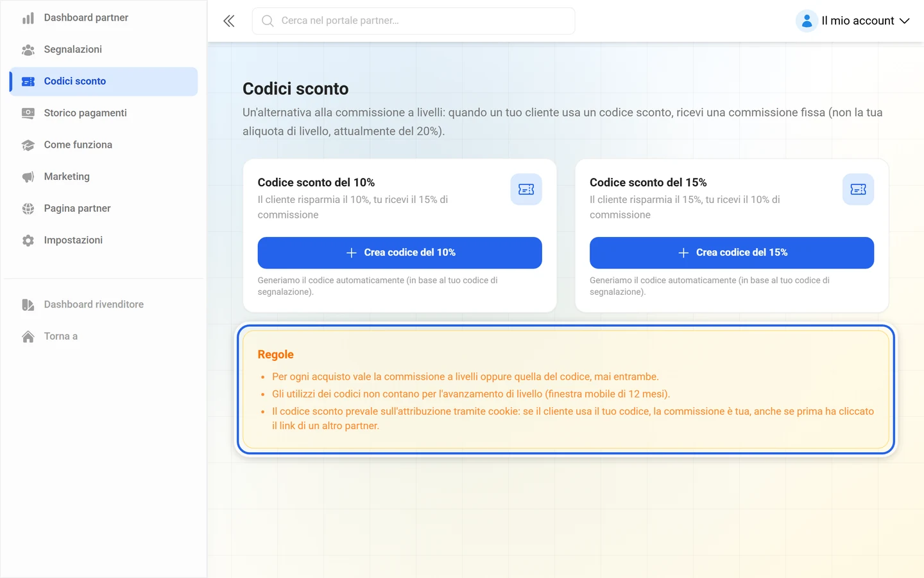
Task: Click the Come funziona graduation cap icon
Action: pos(28,145)
